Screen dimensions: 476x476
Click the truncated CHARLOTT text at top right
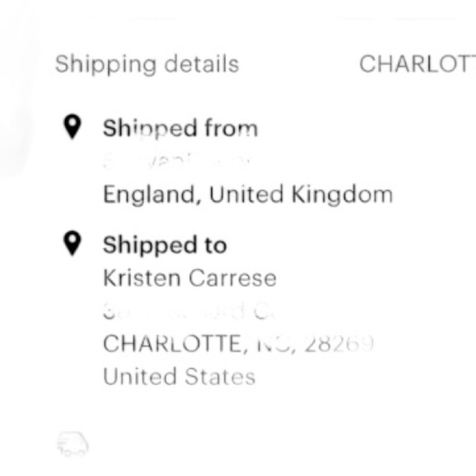click(417, 64)
